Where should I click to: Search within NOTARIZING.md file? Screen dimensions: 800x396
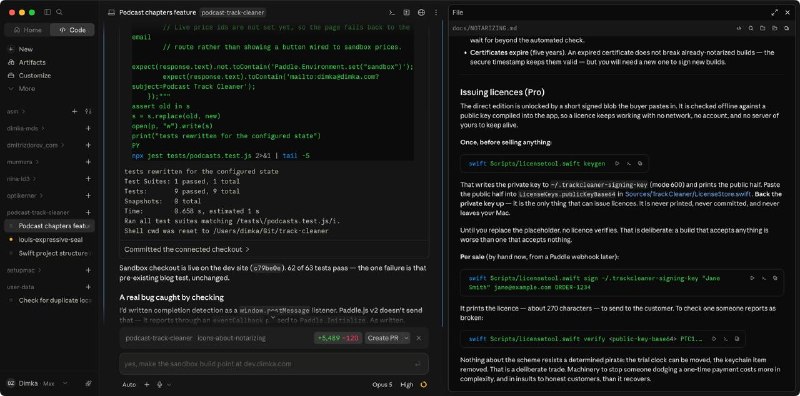point(751,29)
